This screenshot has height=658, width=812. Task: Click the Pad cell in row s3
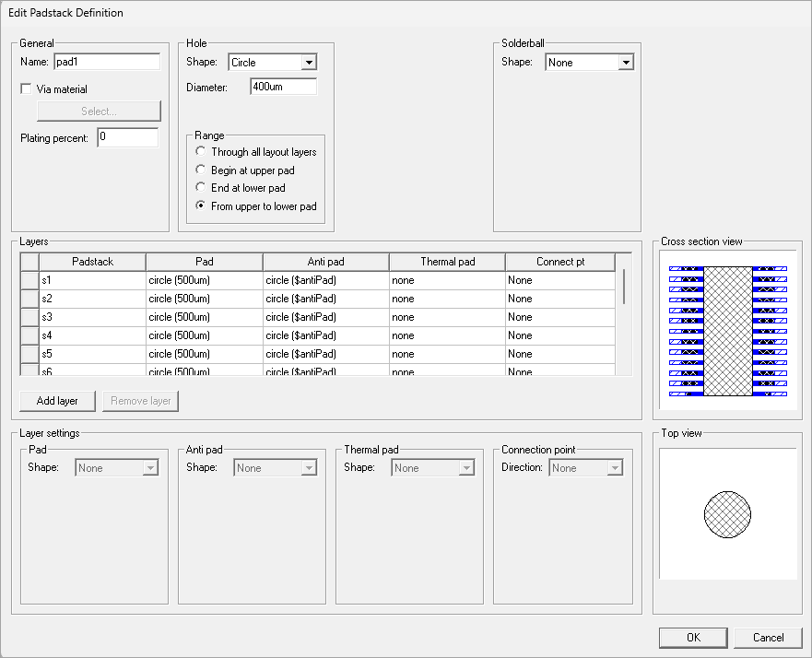(205, 317)
